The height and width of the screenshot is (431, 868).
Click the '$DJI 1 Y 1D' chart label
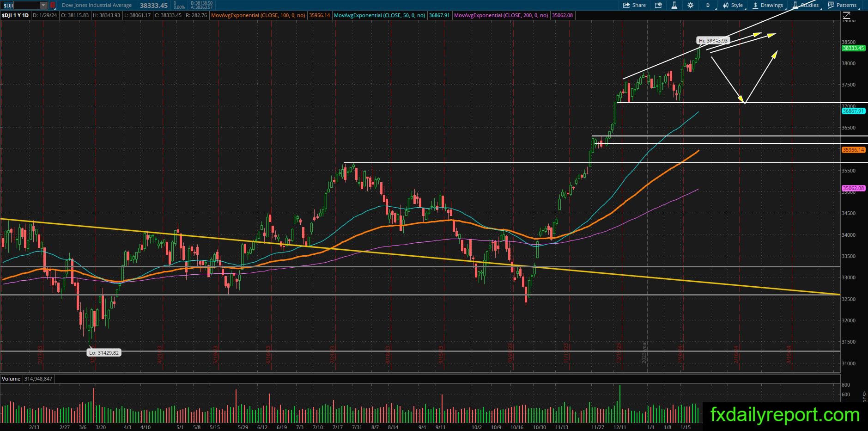tap(15, 15)
